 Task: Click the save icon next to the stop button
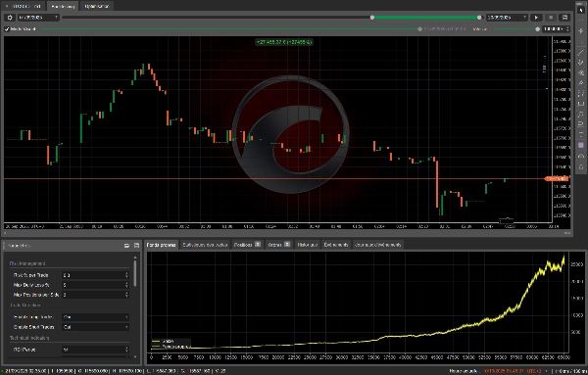tap(564, 18)
